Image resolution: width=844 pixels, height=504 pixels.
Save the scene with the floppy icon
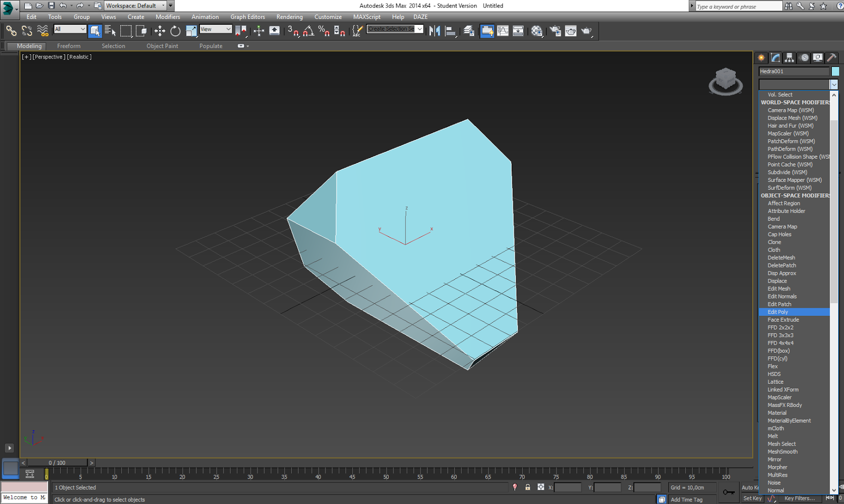[51, 6]
